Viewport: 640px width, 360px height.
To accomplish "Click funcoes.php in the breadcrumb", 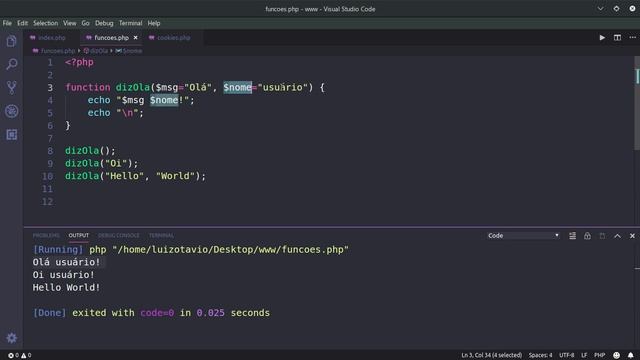I will [x=58, y=51].
